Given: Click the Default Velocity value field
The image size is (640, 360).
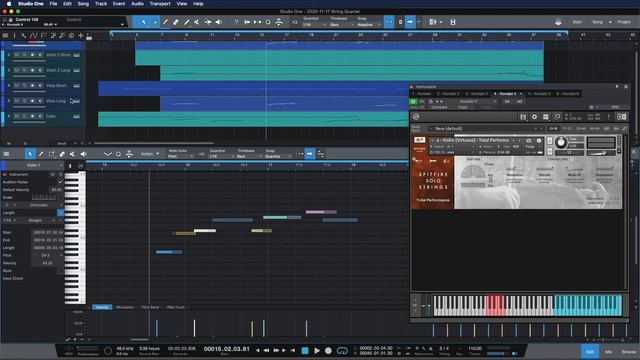Looking at the screenshot, I should (x=56, y=190).
